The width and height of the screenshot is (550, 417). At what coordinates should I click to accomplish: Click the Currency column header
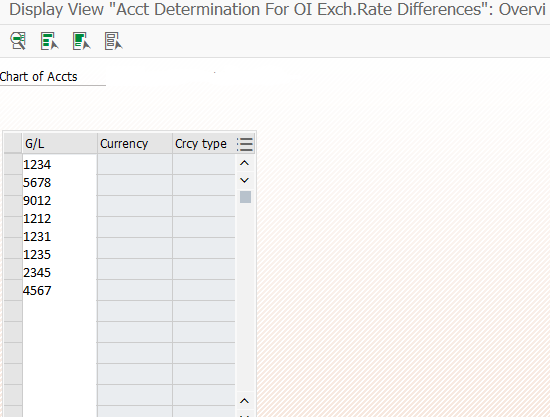point(135,143)
